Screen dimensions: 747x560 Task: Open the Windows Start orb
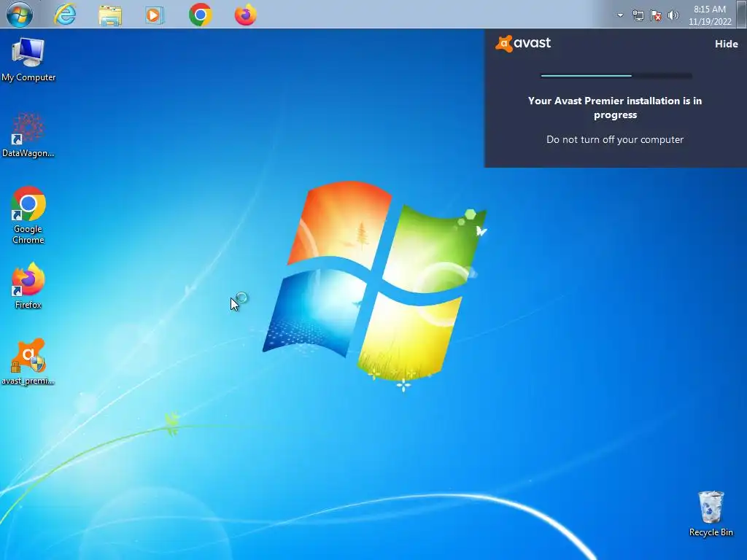coord(20,15)
